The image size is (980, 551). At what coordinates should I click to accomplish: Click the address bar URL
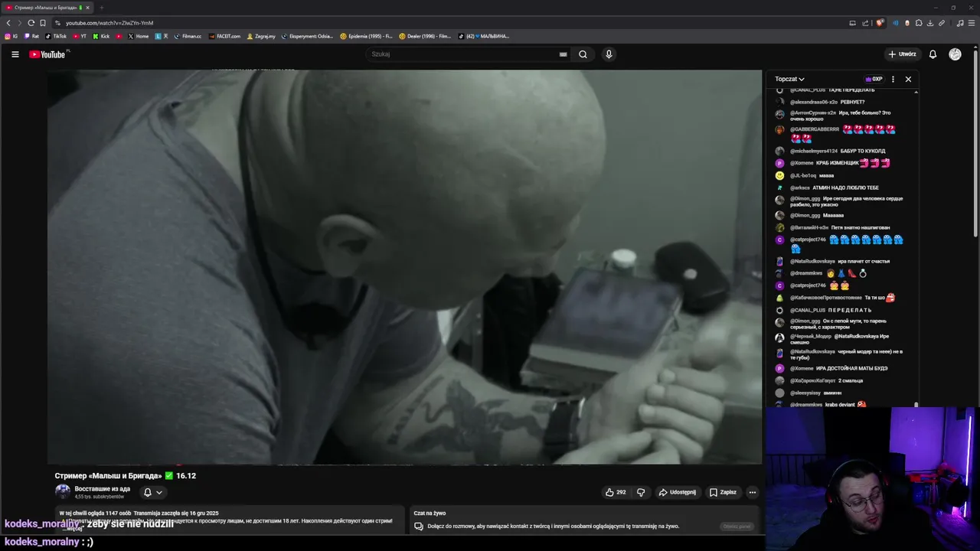pos(109,23)
